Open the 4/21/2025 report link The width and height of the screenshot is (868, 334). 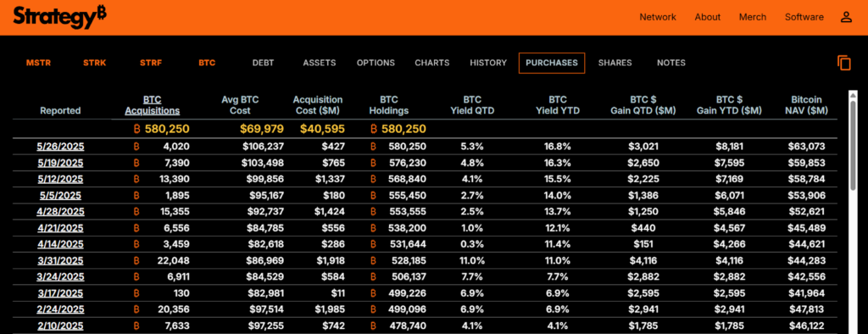pos(60,228)
